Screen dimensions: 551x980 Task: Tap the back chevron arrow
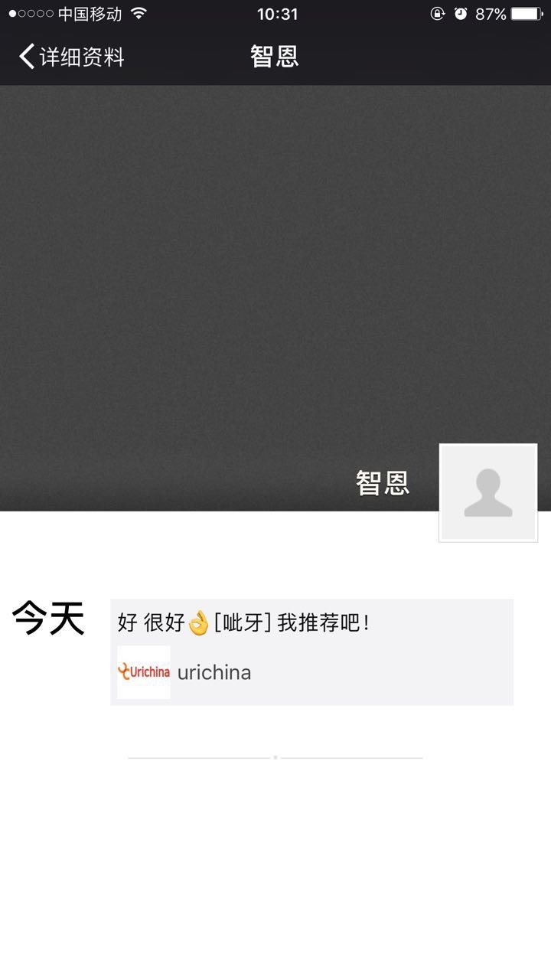[x=27, y=57]
